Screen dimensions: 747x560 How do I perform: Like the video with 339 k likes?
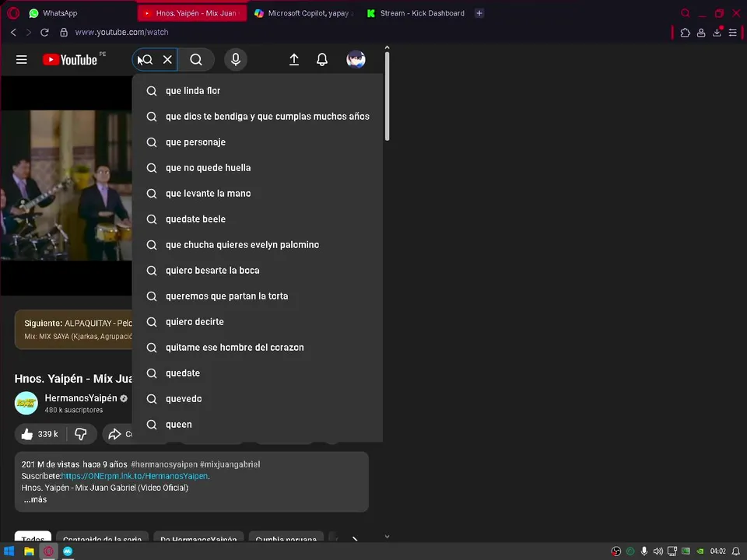click(40, 434)
